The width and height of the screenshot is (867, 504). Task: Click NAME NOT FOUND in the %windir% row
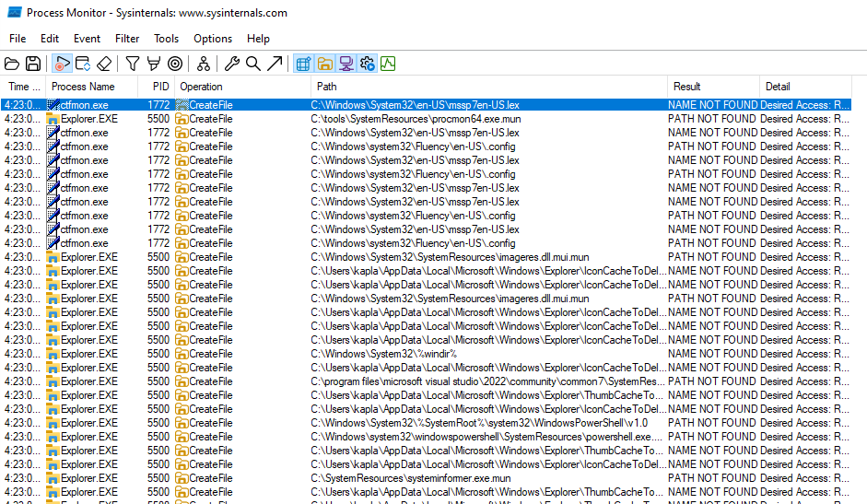pos(712,354)
